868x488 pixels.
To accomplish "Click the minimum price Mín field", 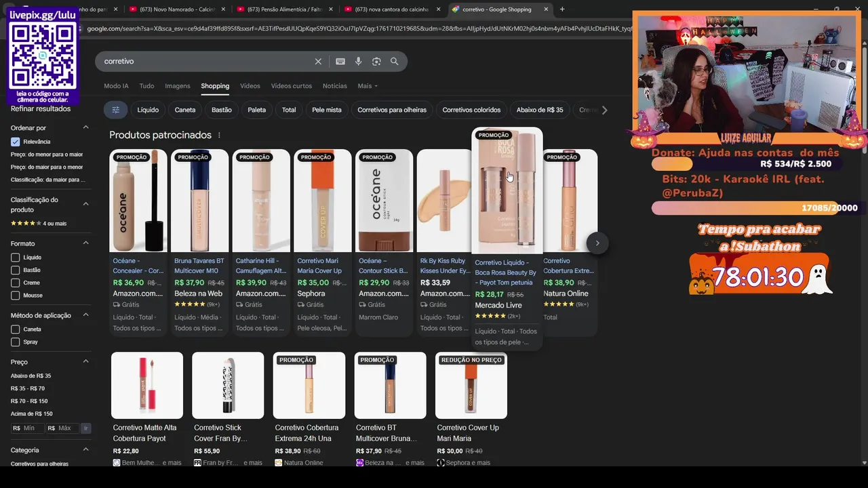I will [28, 428].
